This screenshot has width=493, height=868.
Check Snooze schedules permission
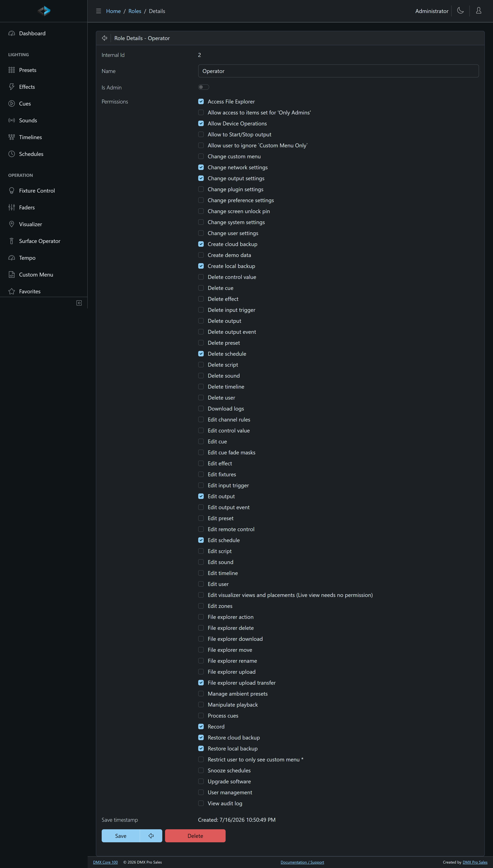(201, 771)
